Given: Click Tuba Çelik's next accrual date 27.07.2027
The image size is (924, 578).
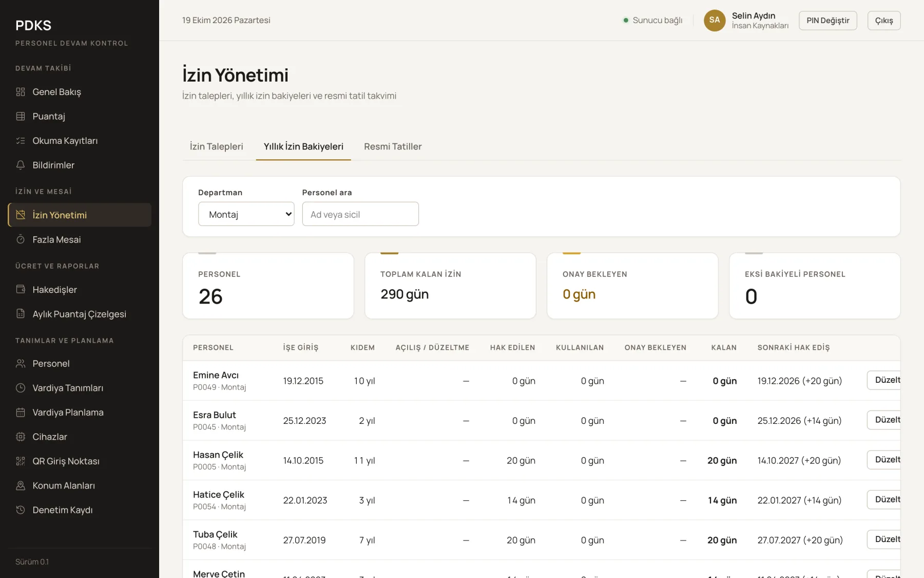Looking at the screenshot, I should tap(779, 540).
